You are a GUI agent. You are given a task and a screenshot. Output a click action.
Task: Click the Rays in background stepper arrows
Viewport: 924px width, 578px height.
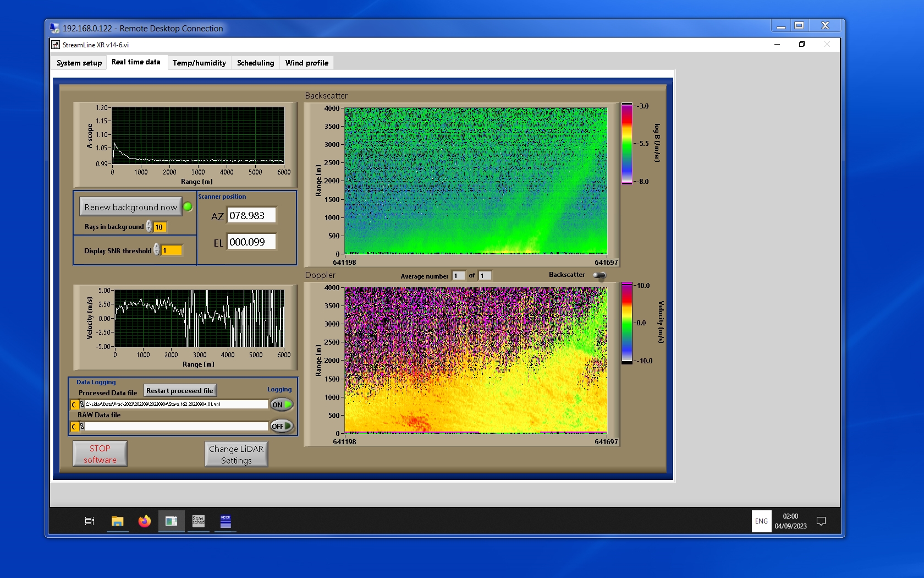(x=148, y=226)
